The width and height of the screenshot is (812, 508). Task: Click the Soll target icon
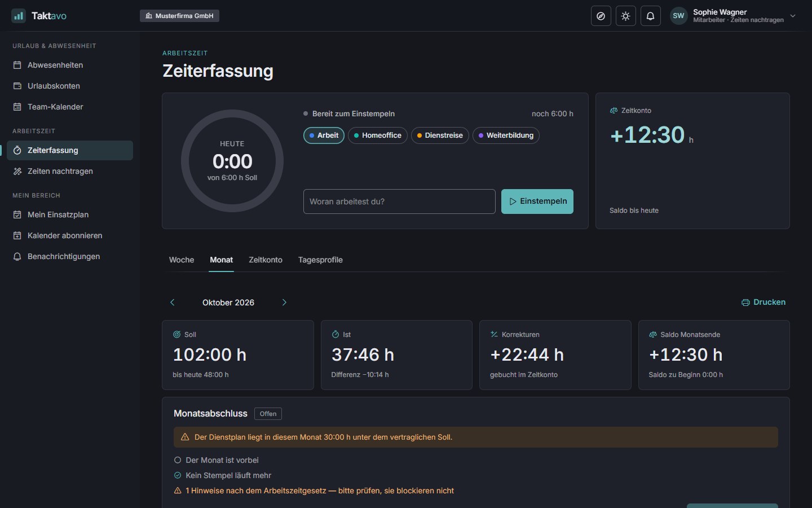click(176, 335)
